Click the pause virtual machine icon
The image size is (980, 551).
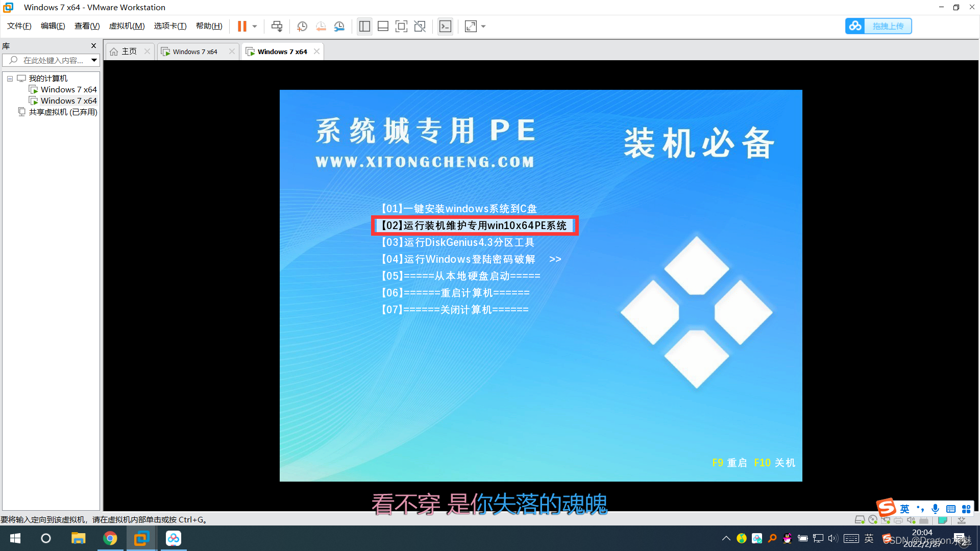click(242, 27)
